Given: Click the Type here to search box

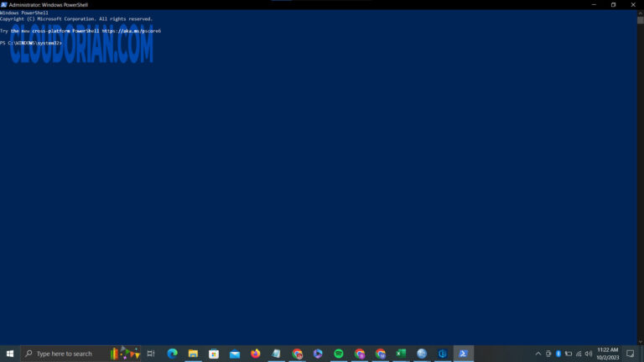Looking at the screenshot, I should pos(80,354).
